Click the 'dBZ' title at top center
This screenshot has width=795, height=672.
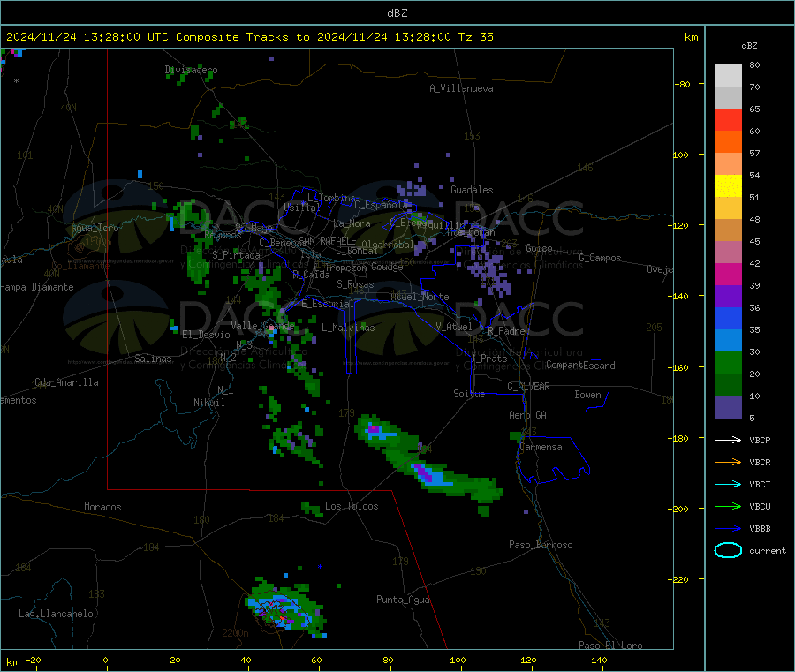point(397,13)
